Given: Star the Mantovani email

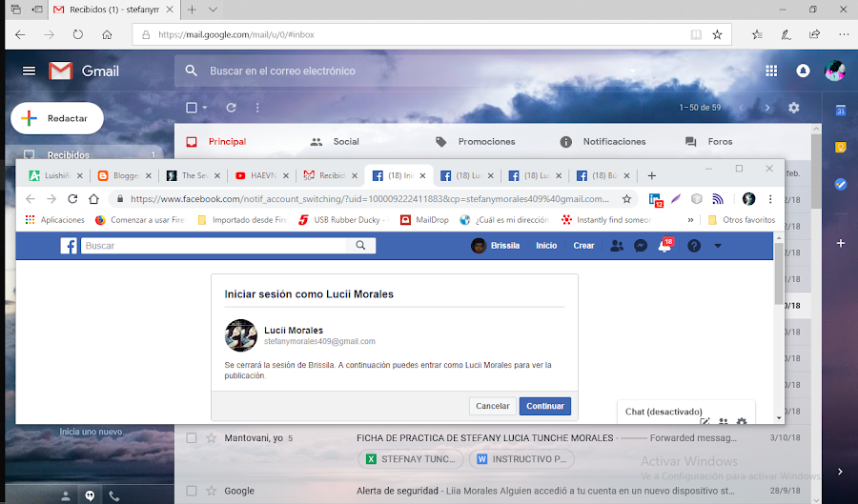Looking at the screenshot, I should pyautogui.click(x=212, y=438).
